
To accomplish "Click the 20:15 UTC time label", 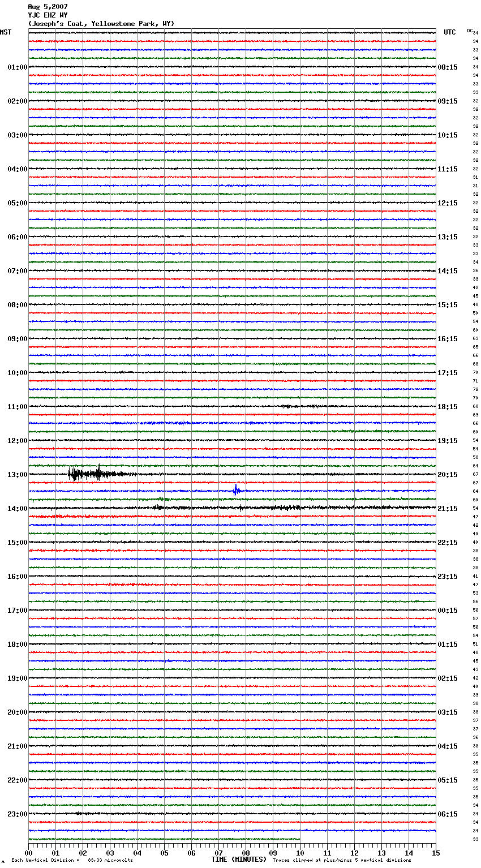I will 448,475.
